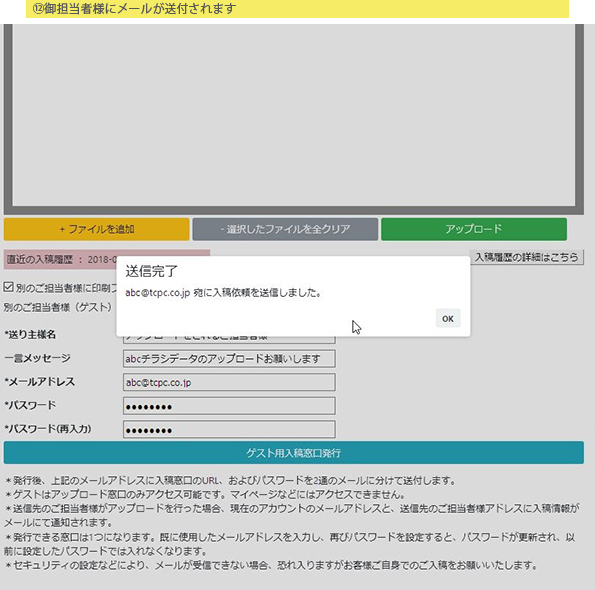
Task: Click ゲスト用入稿窓口発行 button
Action: 294,452
